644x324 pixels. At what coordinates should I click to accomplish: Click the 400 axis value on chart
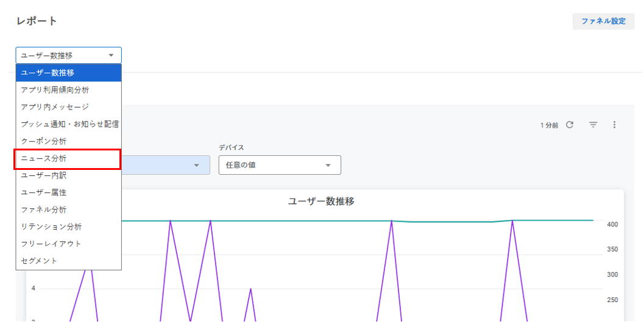tap(612, 225)
